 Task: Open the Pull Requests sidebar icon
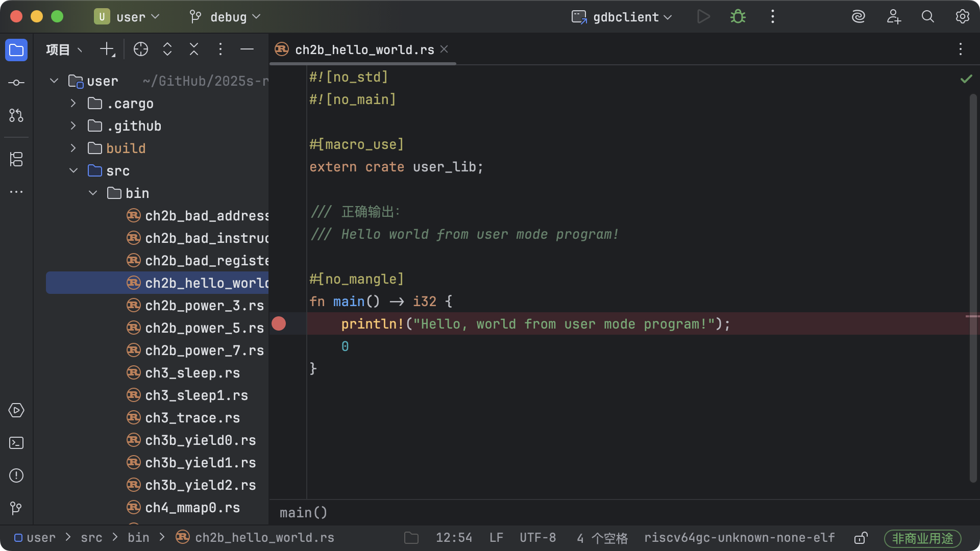[16, 115]
